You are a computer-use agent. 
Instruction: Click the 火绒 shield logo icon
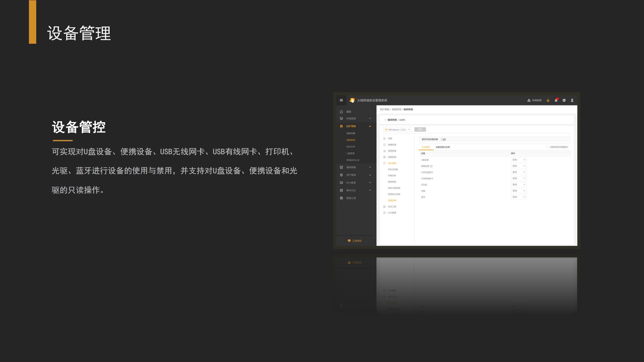(x=353, y=100)
